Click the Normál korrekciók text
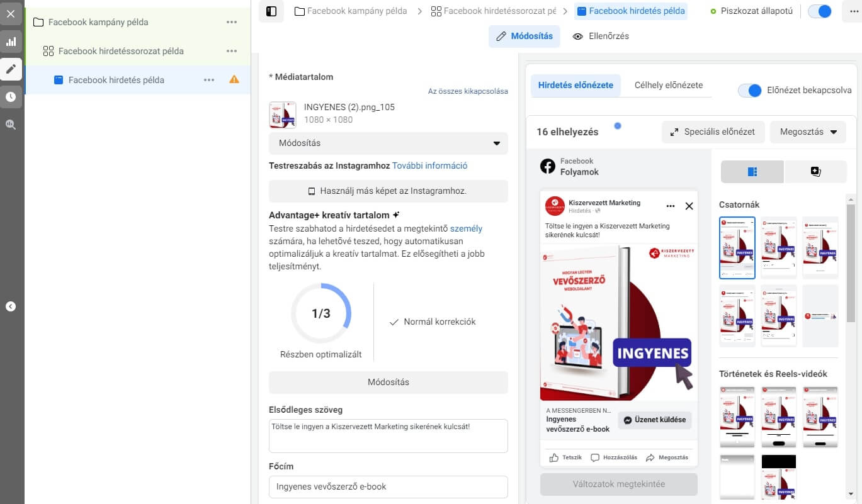The height and width of the screenshot is (504, 862). coord(440,322)
